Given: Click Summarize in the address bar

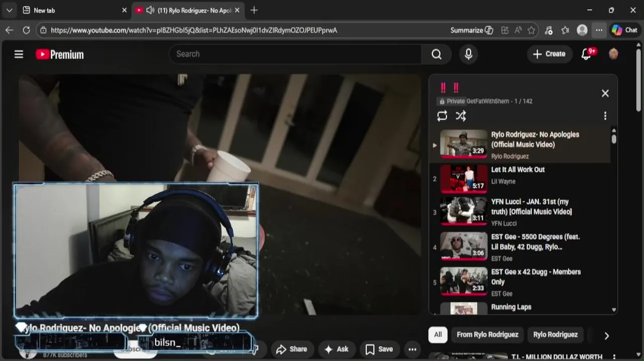Looking at the screenshot, I should pyautogui.click(x=471, y=30).
